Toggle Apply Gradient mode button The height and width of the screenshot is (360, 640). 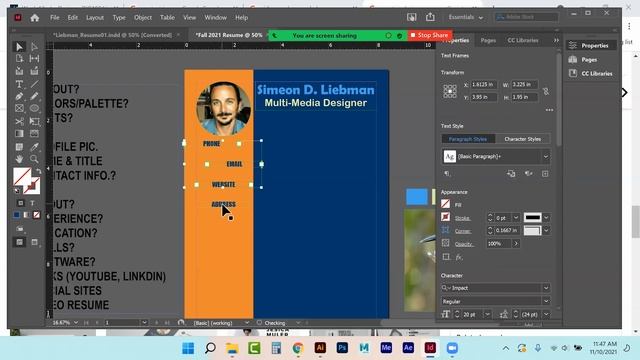pyautogui.click(x=27, y=215)
